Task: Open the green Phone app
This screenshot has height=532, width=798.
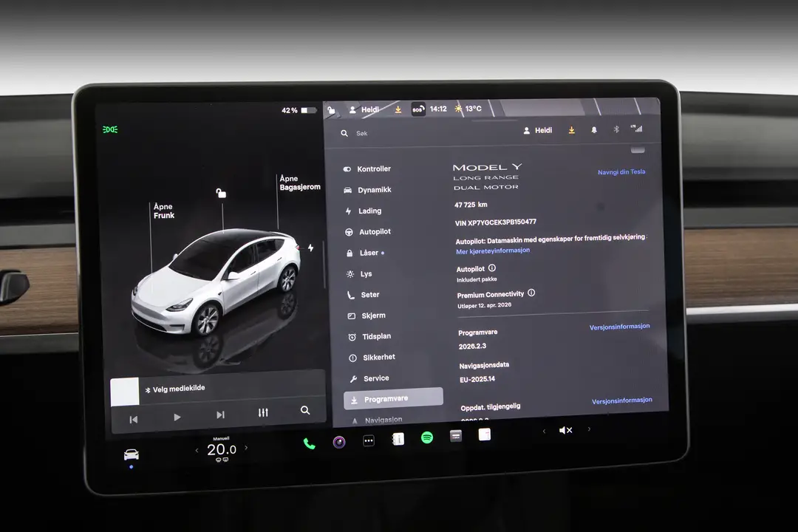Action: pos(309,443)
